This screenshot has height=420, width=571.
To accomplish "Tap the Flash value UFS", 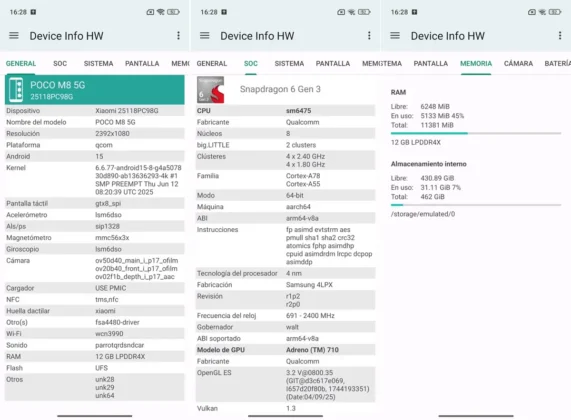I will 101,368.
